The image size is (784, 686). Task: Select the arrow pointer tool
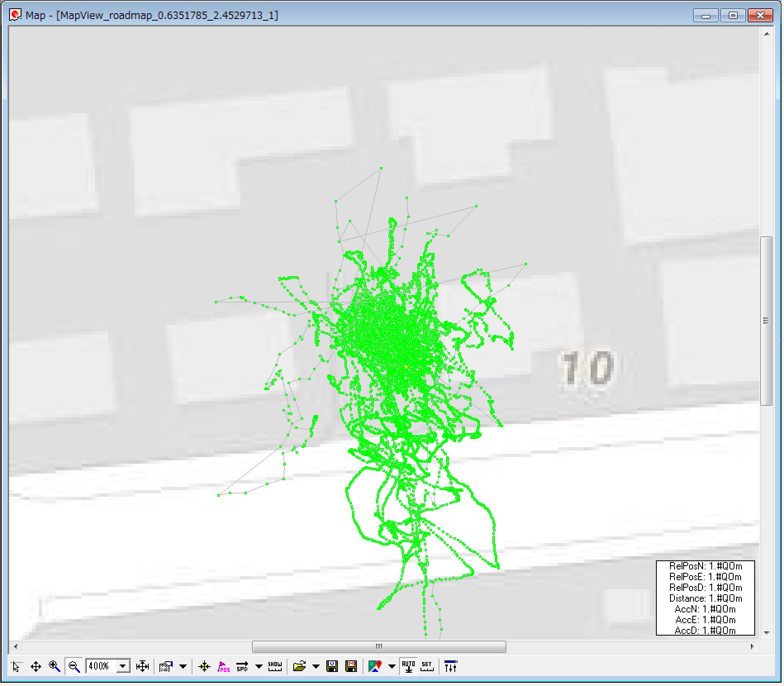point(16,667)
